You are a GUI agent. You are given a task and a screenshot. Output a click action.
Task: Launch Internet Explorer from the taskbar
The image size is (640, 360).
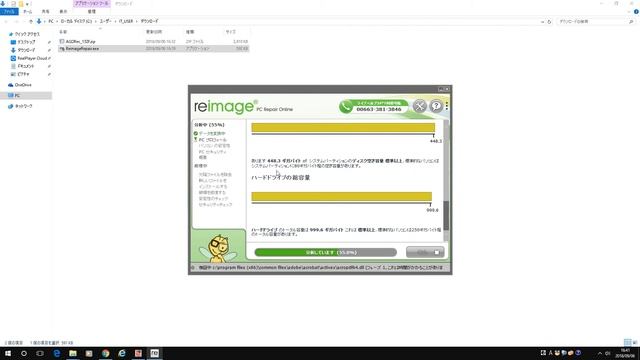(122, 353)
